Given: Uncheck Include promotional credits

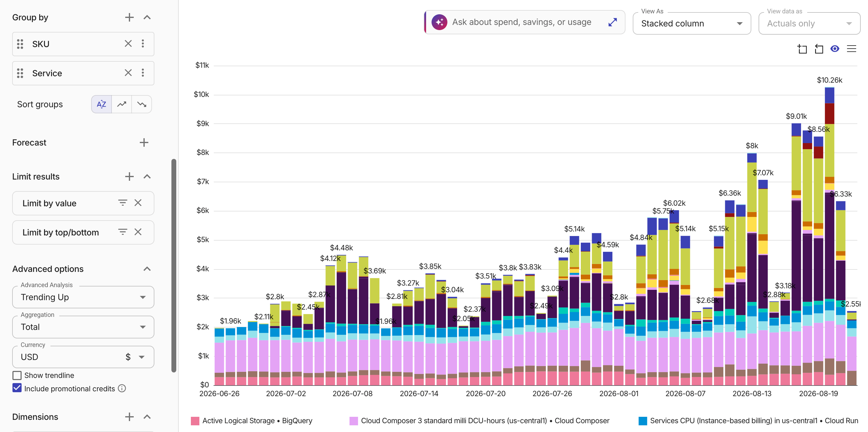Looking at the screenshot, I should [17, 388].
